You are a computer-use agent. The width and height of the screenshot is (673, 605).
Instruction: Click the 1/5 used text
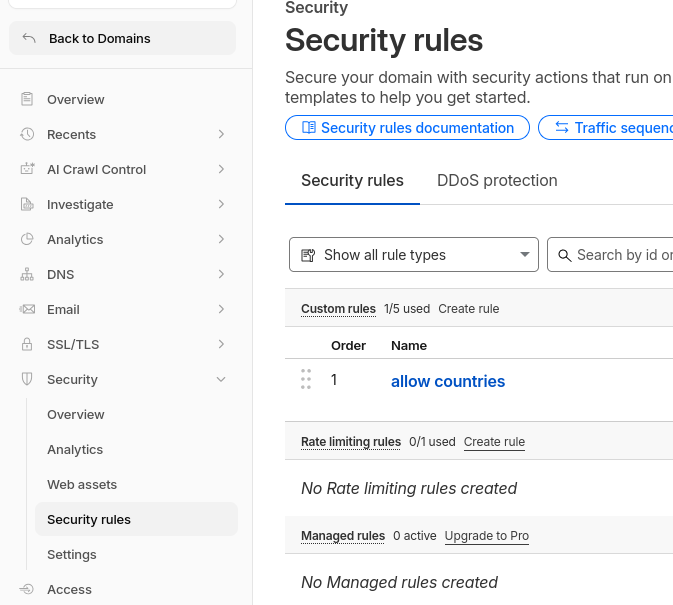407,309
